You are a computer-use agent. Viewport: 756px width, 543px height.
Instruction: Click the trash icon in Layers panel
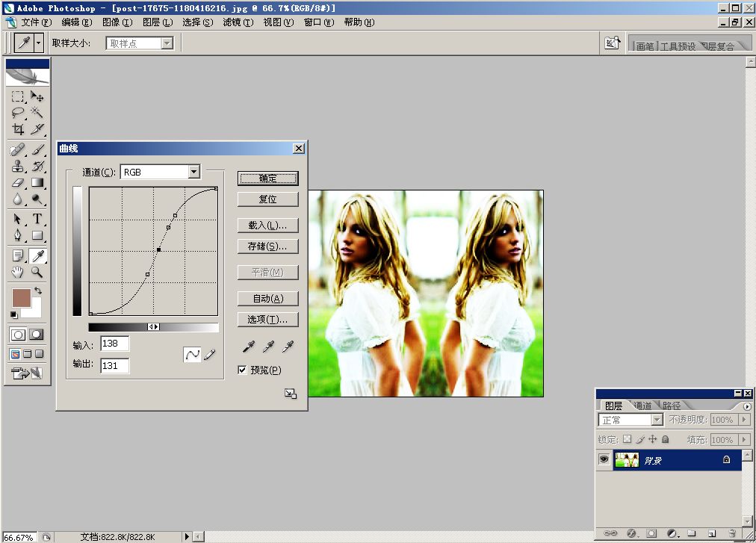pyautogui.click(x=732, y=533)
